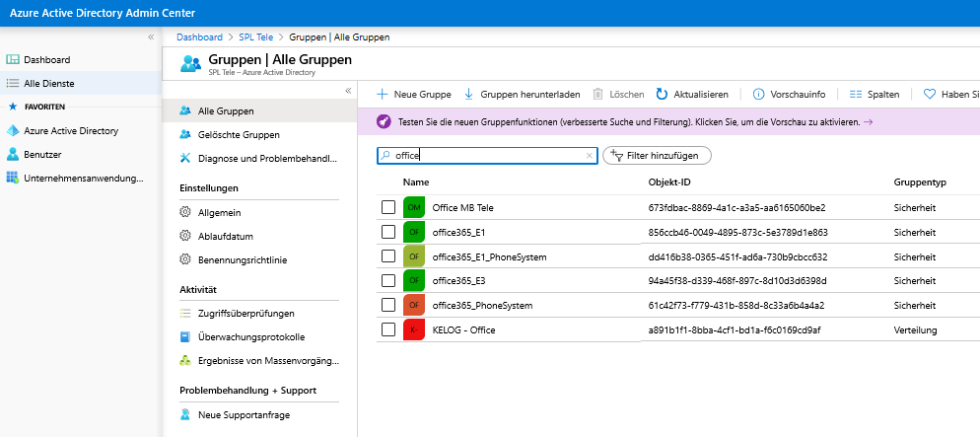Click the Neue Gruppe button
This screenshot has width=980, height=437.
click(x=413, y=95)
